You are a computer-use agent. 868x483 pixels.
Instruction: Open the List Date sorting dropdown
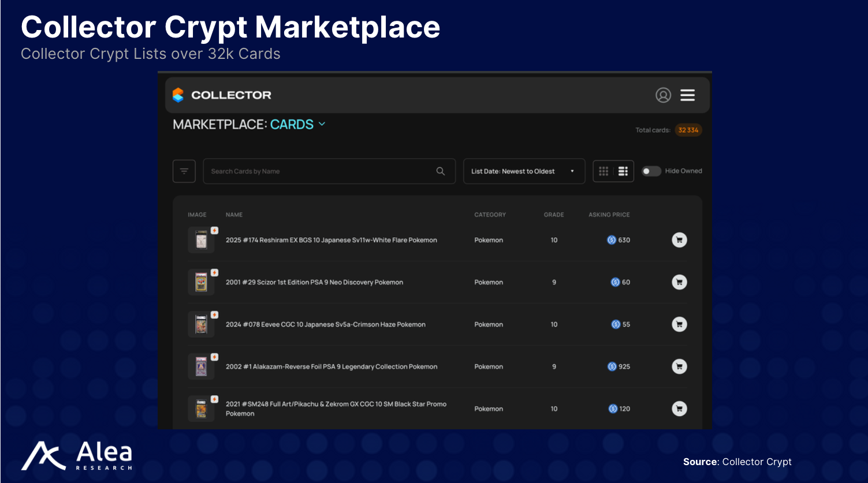pyautogui.click(x=523, y=171)
